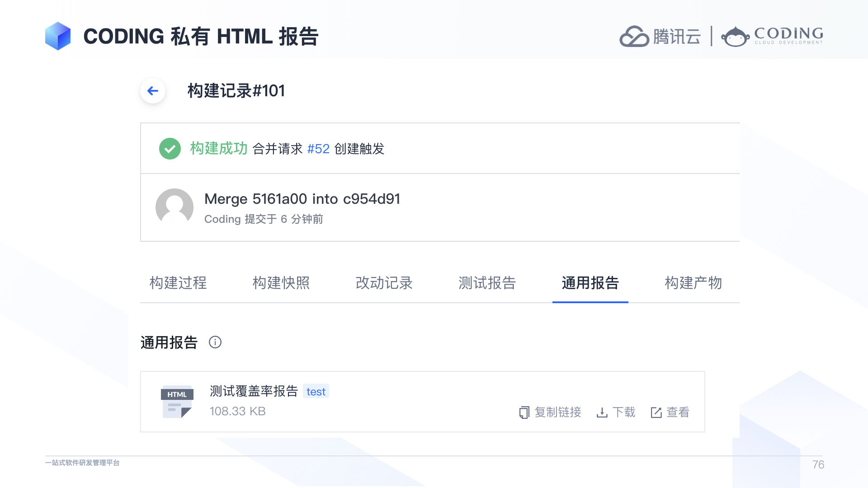Click the 构建记录#101 page title
The height and width of the screenshot is (488, 868).
pos(236,91)
